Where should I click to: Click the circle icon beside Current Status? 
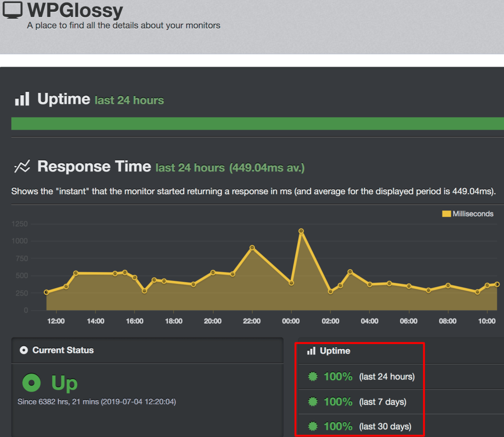pos(24,350)
